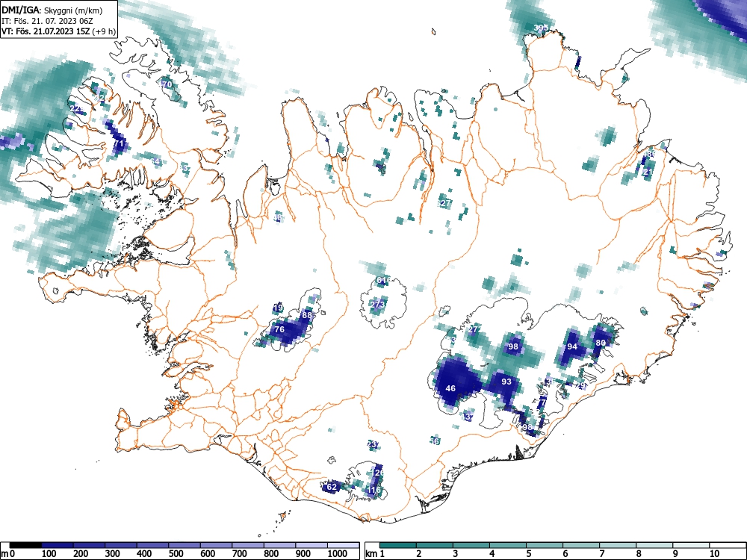Click the 'm' unit label of the left legend
747x560 pixels.
[x=4, y=554]
